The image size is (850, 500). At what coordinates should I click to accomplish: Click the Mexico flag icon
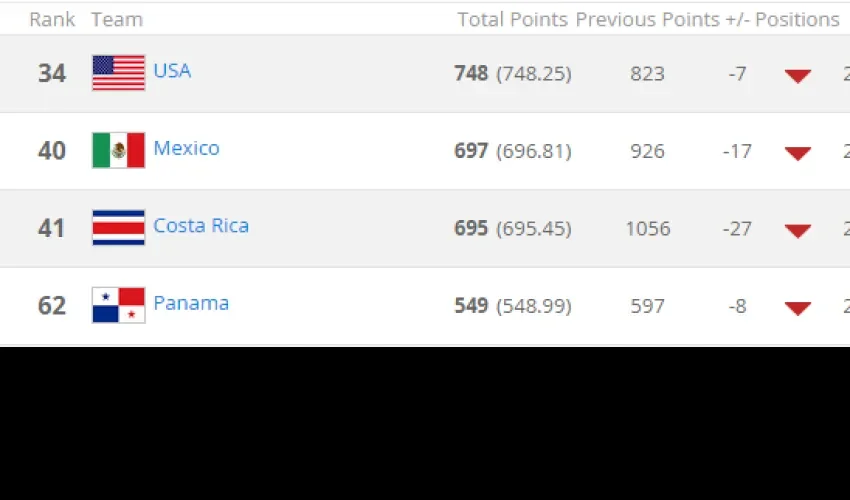pyautogui.click(x=119, y=150)
